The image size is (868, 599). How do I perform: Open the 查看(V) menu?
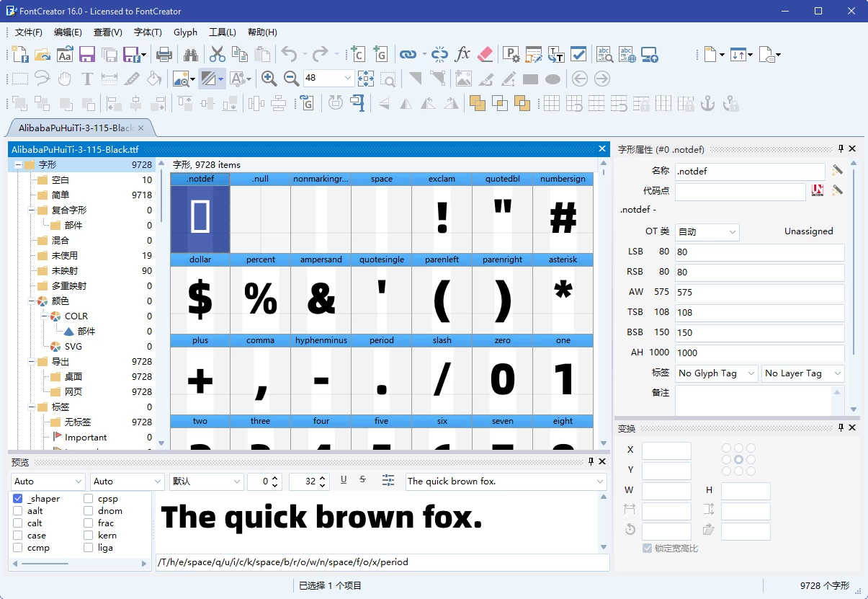[108, 32]
